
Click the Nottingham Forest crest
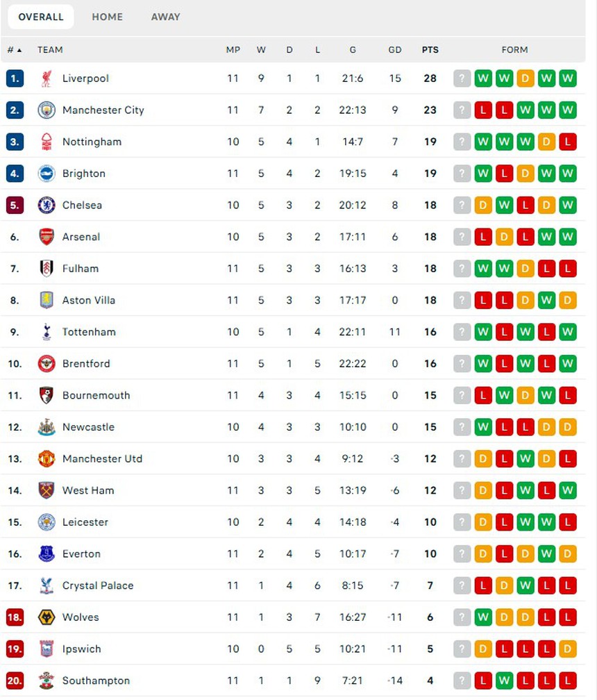click(46, 142)
